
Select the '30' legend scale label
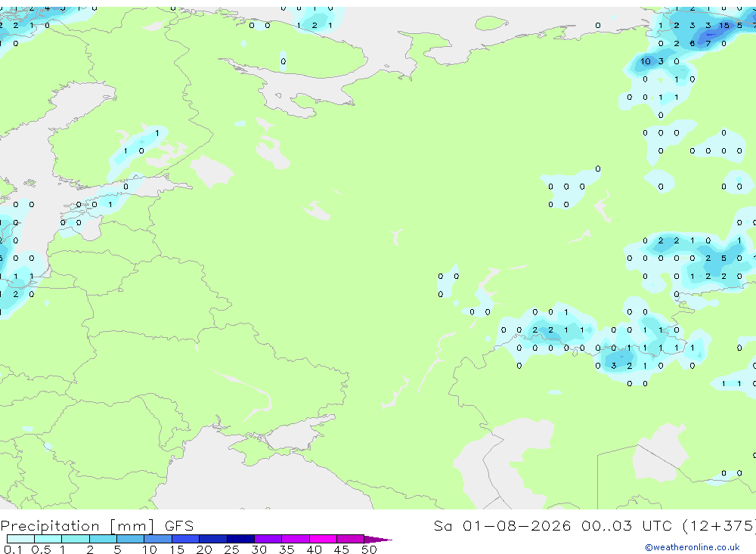[259, 549]
